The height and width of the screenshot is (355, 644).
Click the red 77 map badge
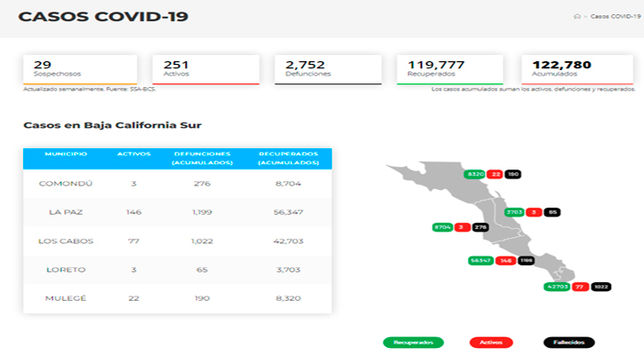580,287
